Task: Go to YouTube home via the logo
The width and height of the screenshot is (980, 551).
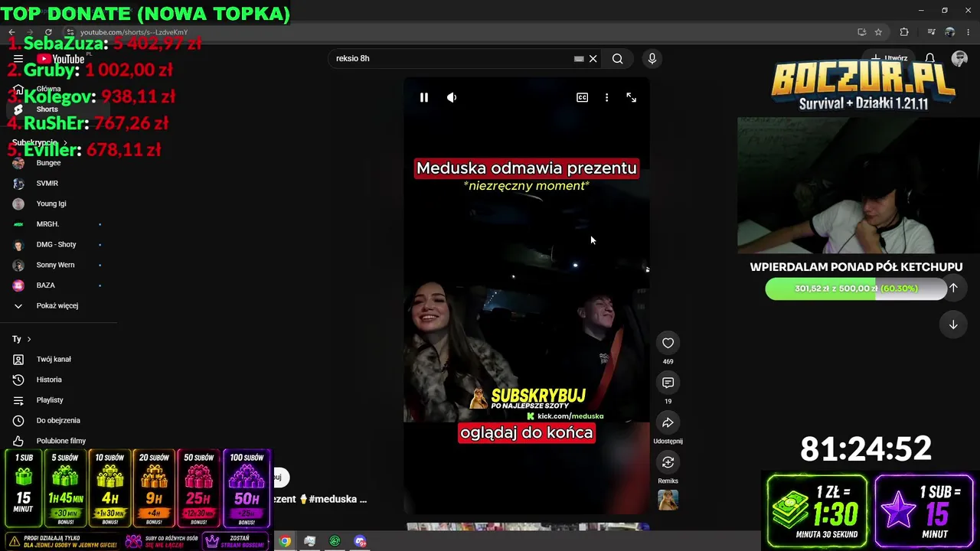Action: point(60,59)
